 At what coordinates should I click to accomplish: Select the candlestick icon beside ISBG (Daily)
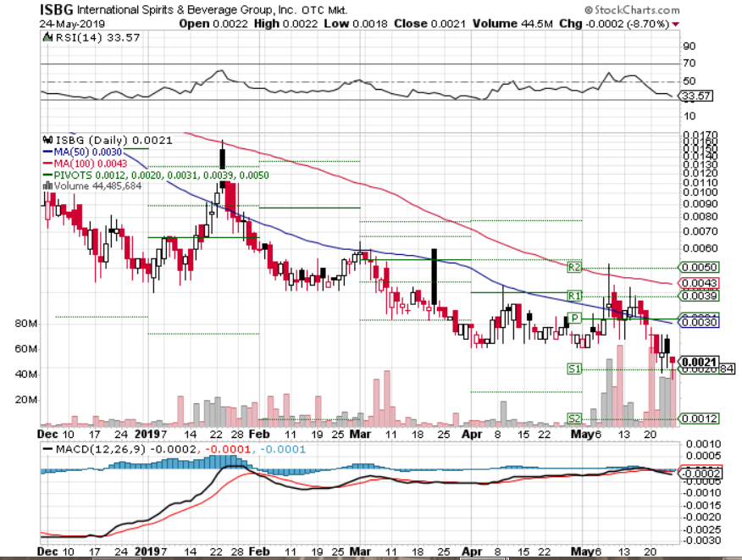click(x=49, y=141)
